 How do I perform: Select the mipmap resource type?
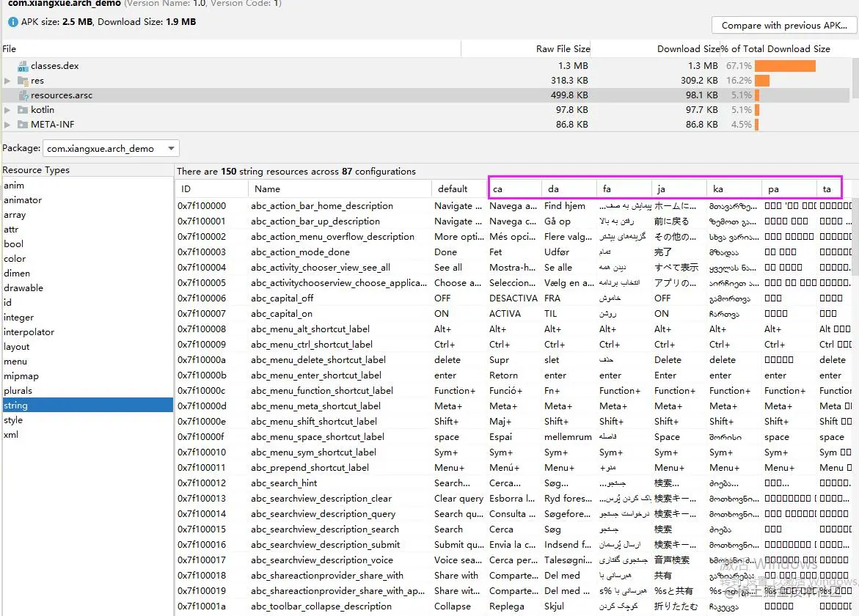(87, 376)
